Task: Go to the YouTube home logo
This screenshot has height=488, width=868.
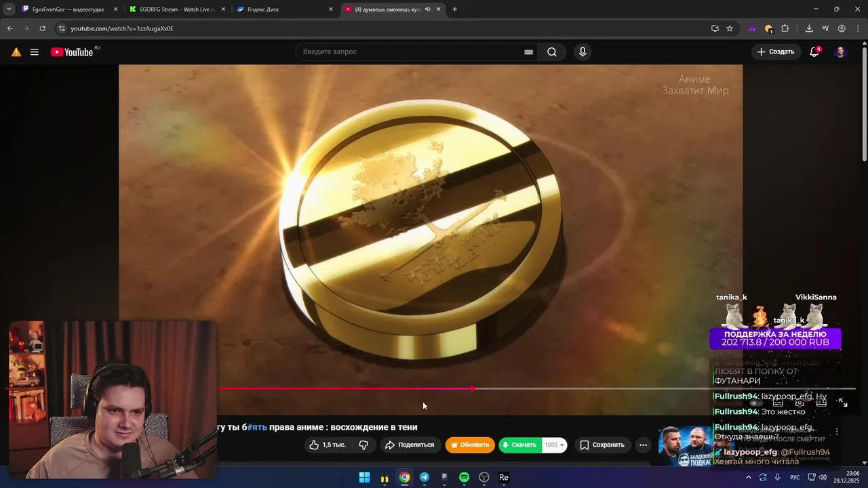Action: click(x=72, y=52)
